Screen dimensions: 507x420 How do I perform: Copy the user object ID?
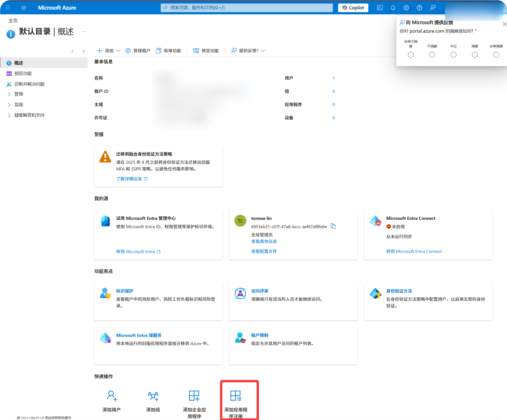[x=333, y=226]
